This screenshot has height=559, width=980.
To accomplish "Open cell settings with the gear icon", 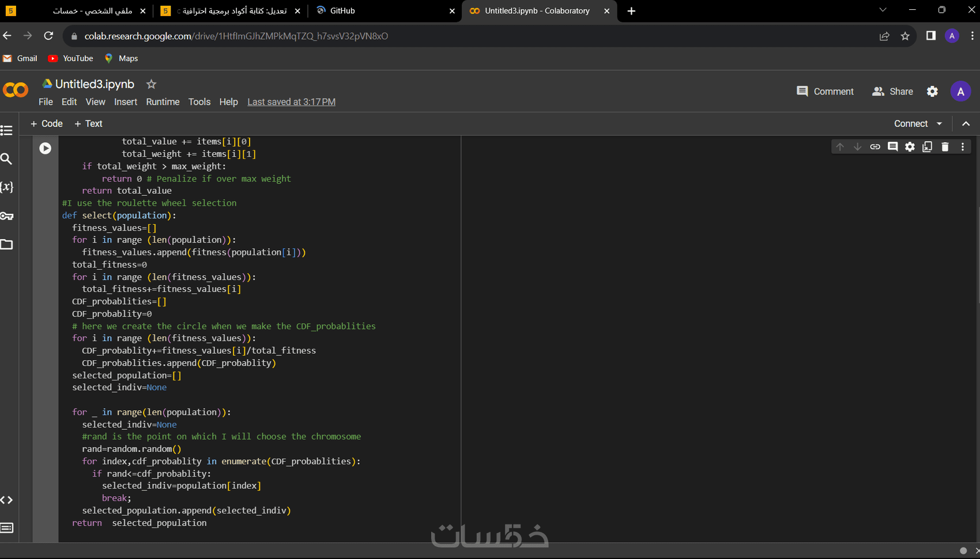I will 910,147.
